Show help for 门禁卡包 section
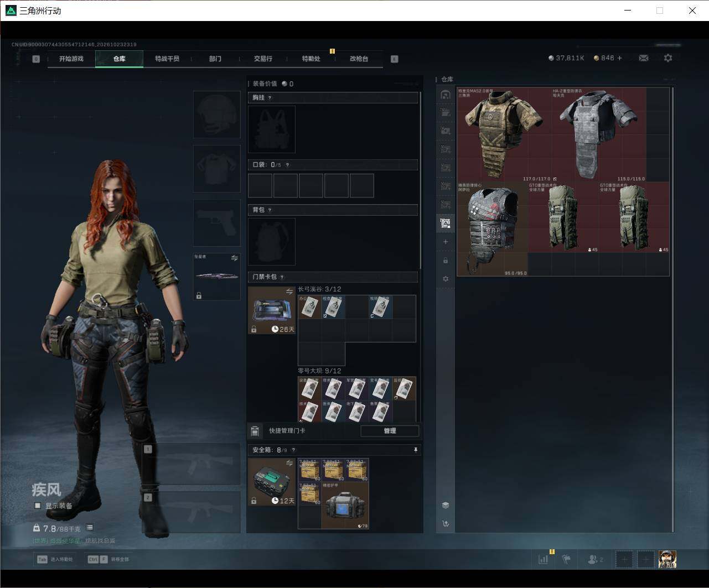This screenshot has height=588, width=709. 282,277
